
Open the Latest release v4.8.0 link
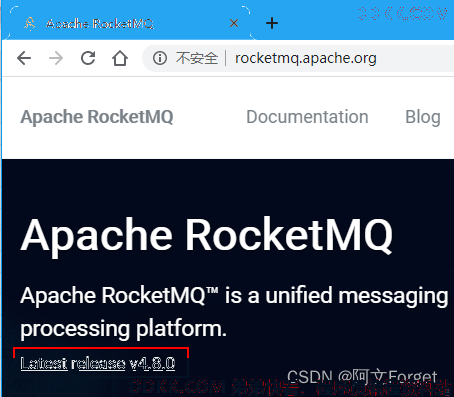coord(98,363)
